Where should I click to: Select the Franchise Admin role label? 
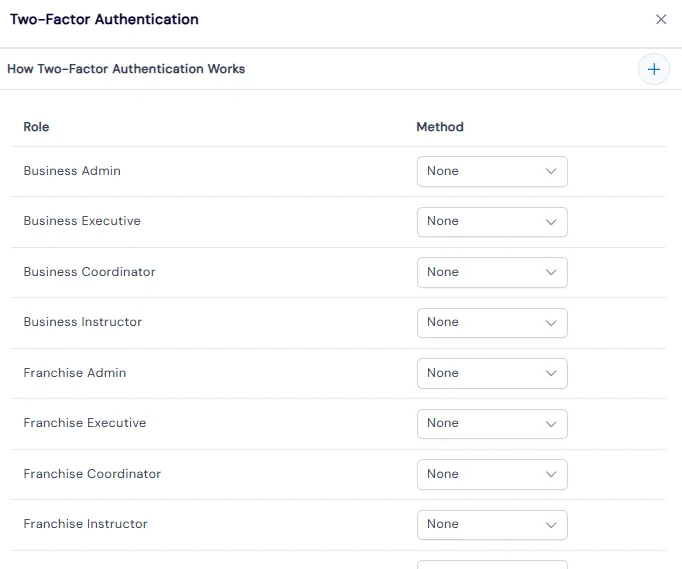click(x=75, y=372)
